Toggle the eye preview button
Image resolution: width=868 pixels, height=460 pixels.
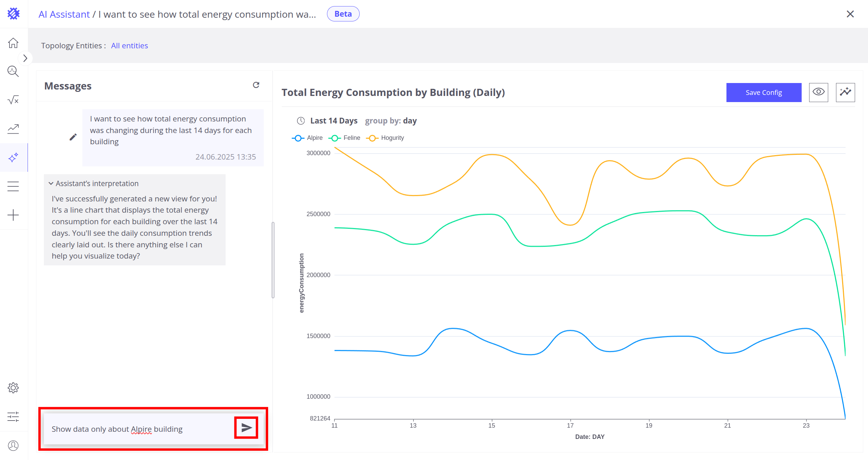818,92
